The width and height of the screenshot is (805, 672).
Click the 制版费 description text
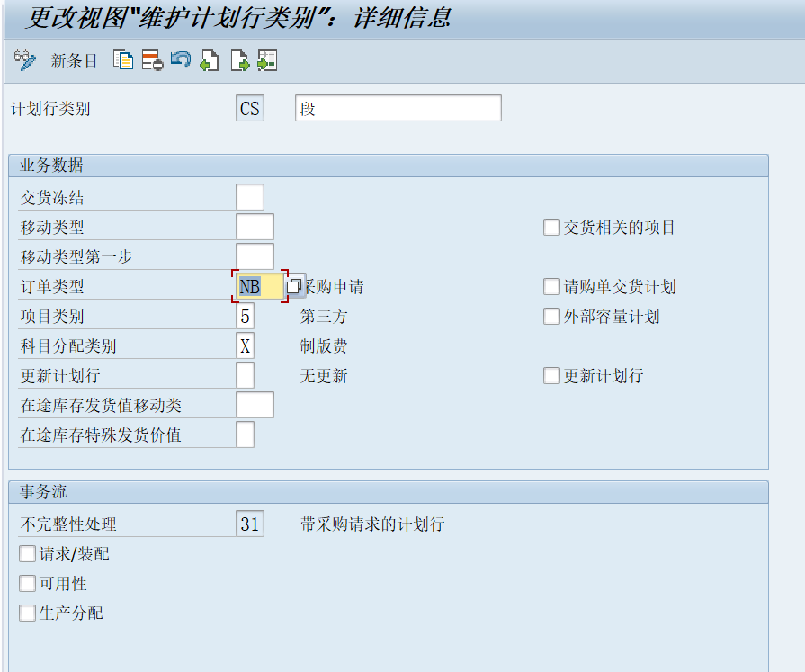[x=324, y=346]
